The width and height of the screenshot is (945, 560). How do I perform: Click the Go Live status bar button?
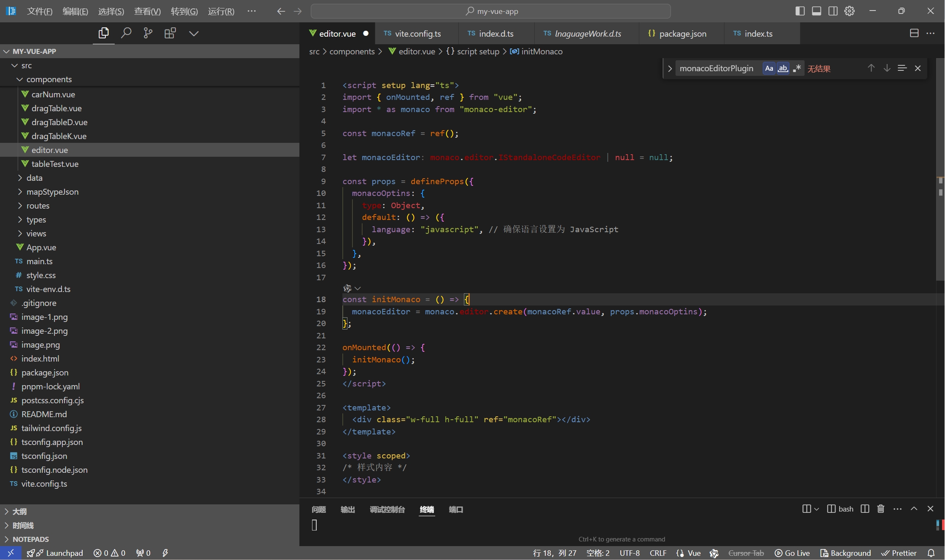tap(792, 553)
